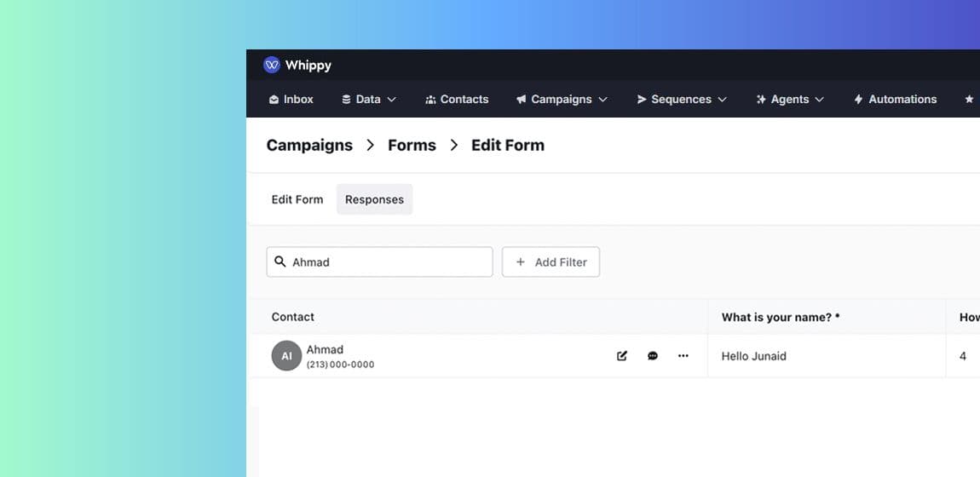Expand the Agents dropdown chevron
Image resolution: width=980 pixels, height=477 pixels.
[x=820, y=100]
